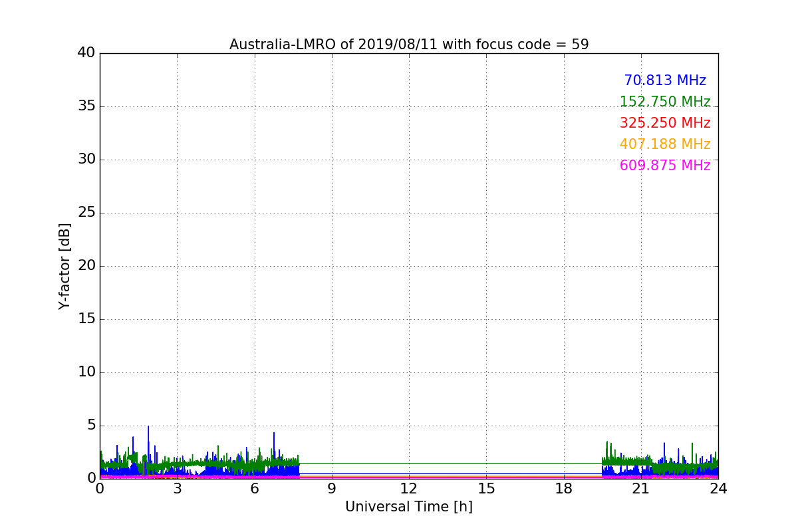Viewport: 798px width, 532px height.
Task: Select the 325.250 MHz legend label
Action: pyautogui.click(x=665, y=123)
